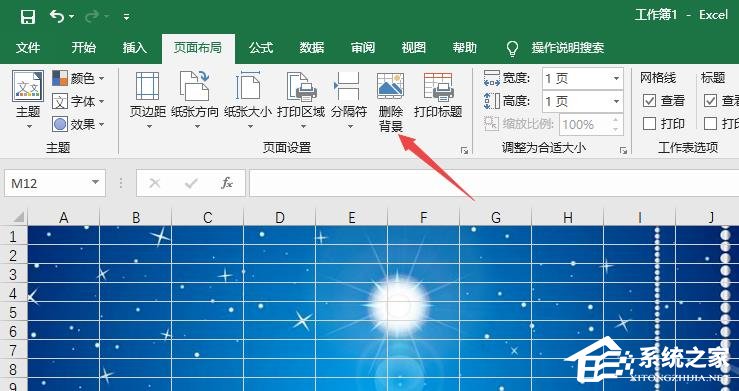
Task: Open the 纸张方向 orientation menu
Action: tap(195, 100)
